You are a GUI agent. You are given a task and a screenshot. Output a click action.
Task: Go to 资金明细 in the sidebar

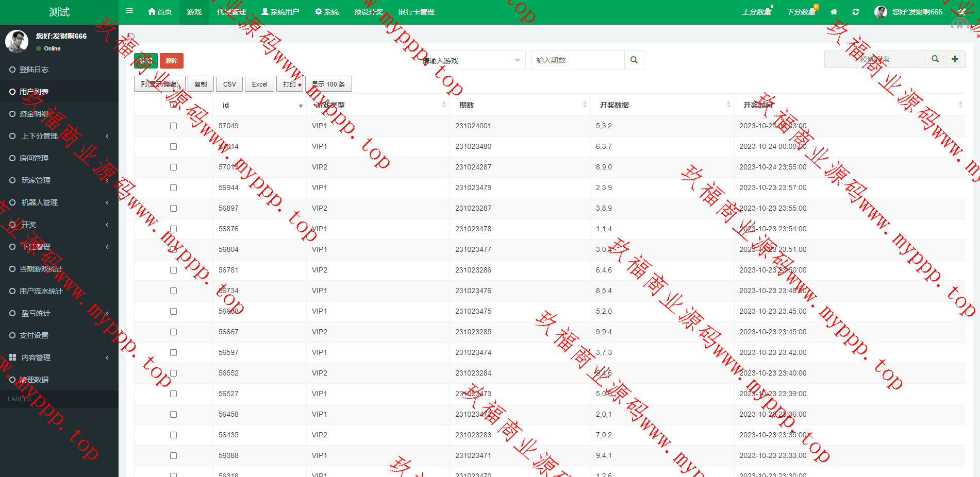[x=34, y=114]
